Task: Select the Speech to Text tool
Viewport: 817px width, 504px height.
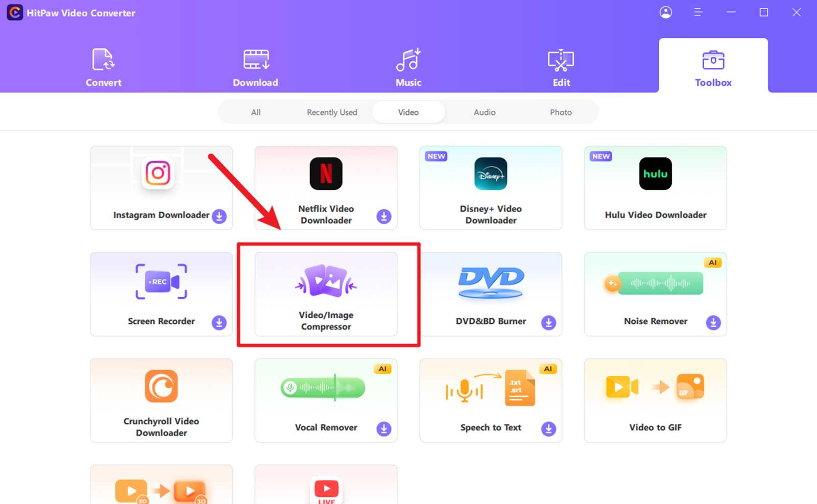Action: 490,400
